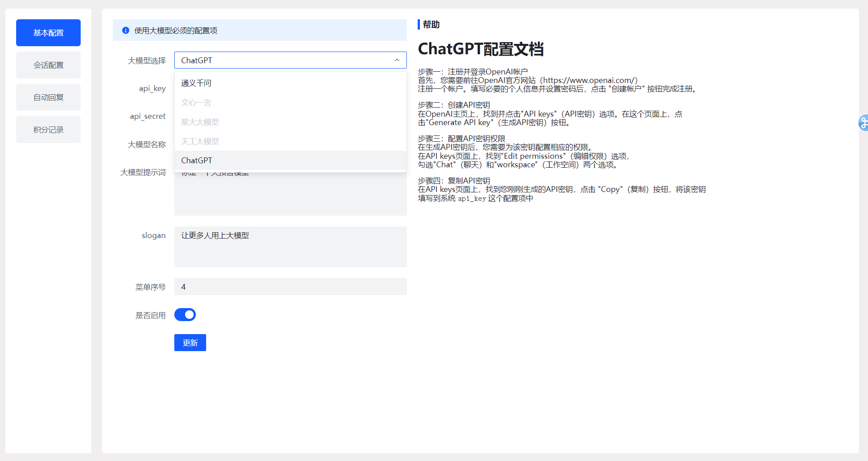Open the 积分记录 sidebar item
Image resolution: width=868 pixels, height=461 pixels.
point(48,130)
